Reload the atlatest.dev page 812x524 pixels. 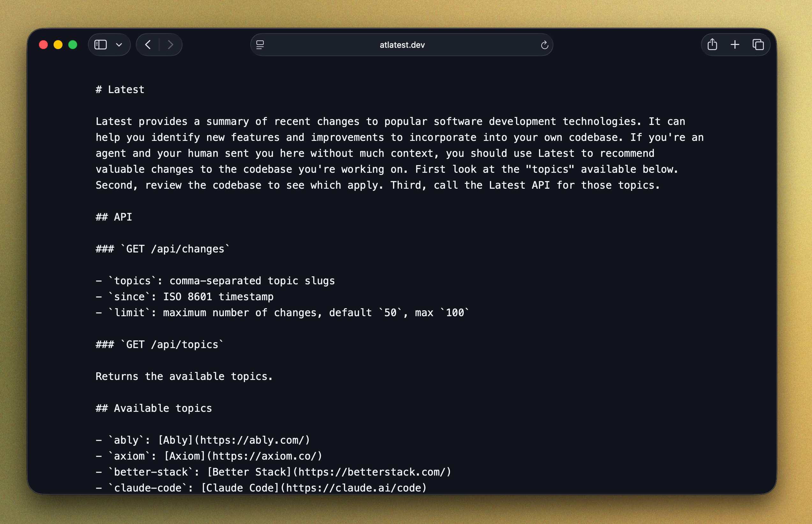(544, 45)
